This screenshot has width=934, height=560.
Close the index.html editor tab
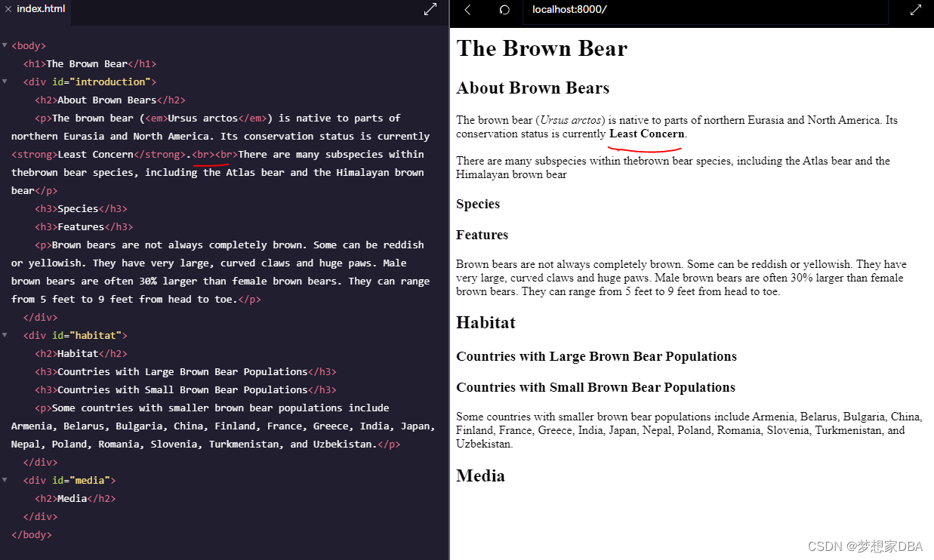[8, 9]
